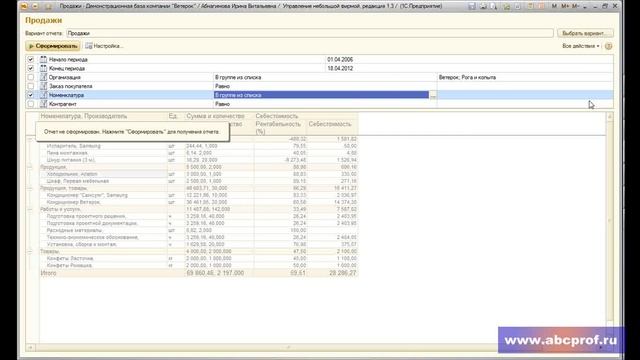The width and height of the screenshot is (640, 360).
Task: Click Организация comparison type В группе из списка
Action: (238, 78)
